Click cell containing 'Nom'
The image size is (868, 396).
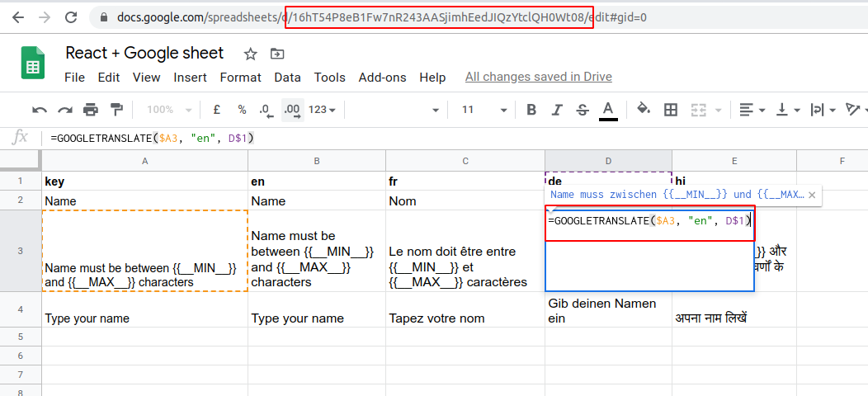[465, 200]
